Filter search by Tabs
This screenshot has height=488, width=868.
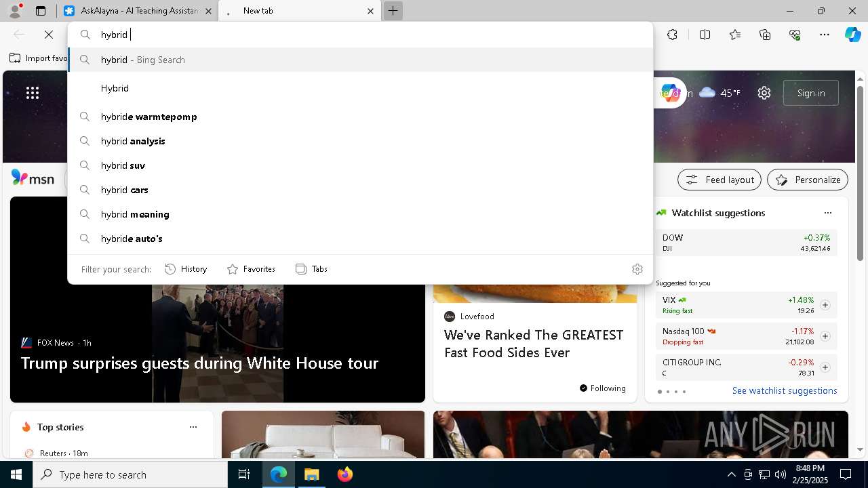(311, 269)
